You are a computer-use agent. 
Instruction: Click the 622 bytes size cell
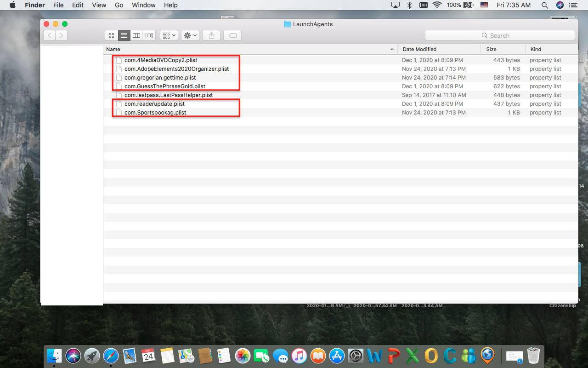507,86
